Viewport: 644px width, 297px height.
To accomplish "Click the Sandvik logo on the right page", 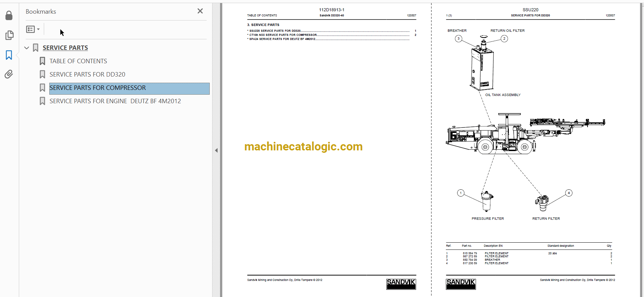I will [461, 284].
